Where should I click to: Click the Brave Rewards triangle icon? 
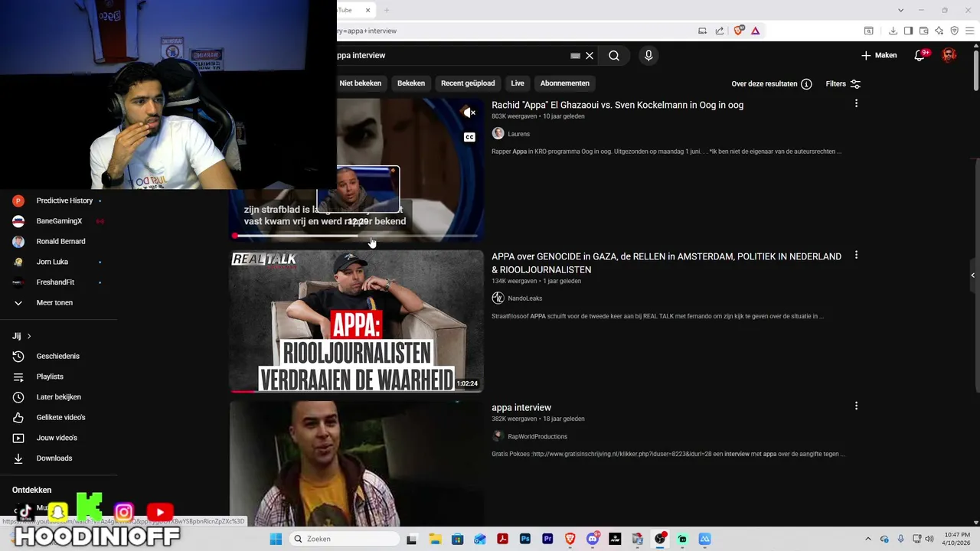756,31
